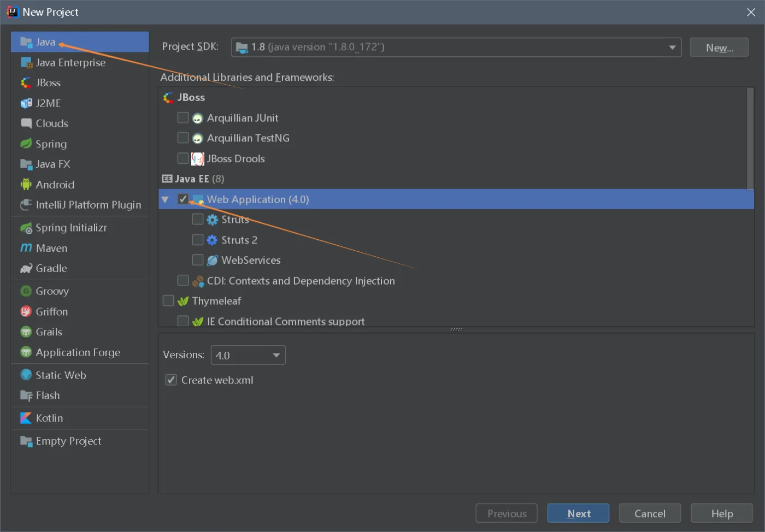The image size is (765, 532).
Task: Check IE Conditional Comments support checkbox
Action: pos(183,321)
